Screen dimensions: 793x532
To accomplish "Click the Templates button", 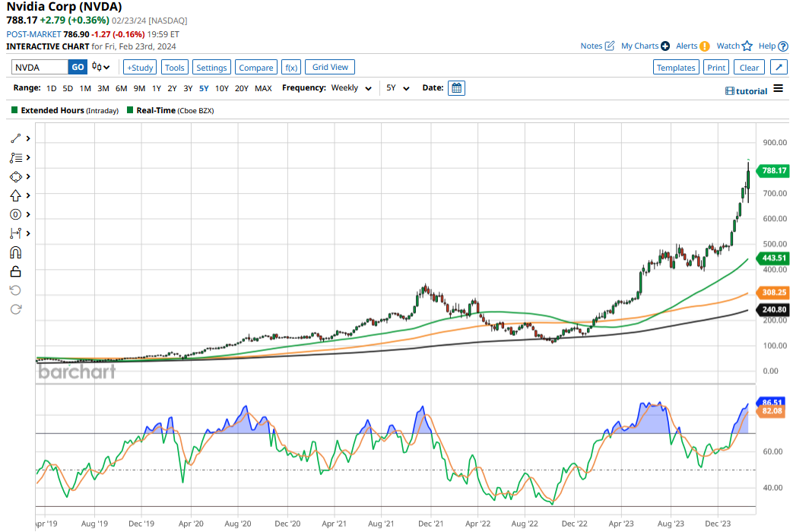I will pos(675,67).
